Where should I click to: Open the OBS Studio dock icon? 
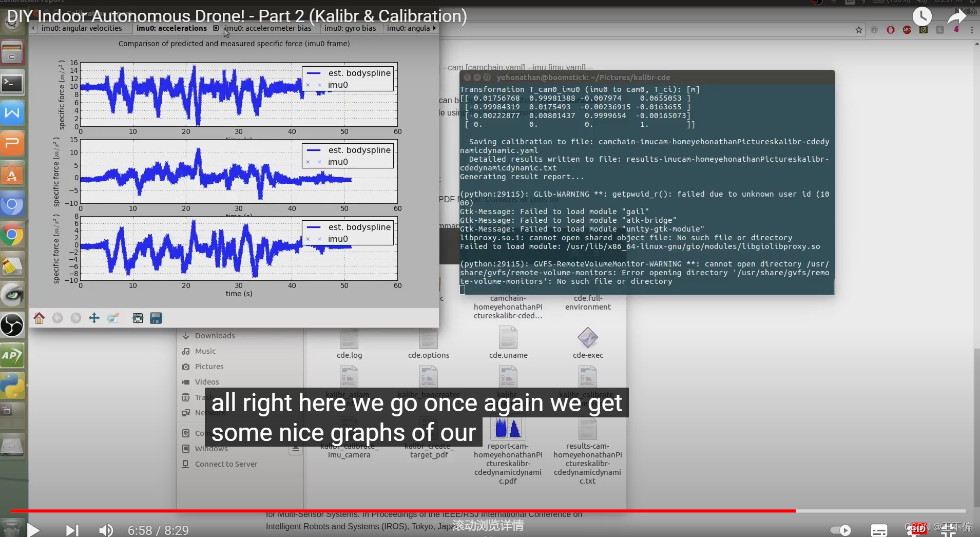tap(12, 325)
